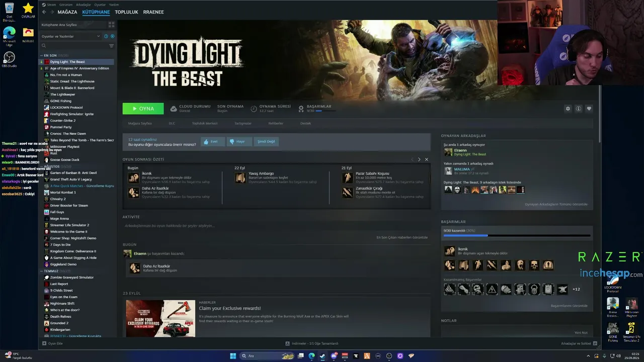The image size is (644, 362).
Task: Click the Yeni Not button
Action: tap(581, 332)
